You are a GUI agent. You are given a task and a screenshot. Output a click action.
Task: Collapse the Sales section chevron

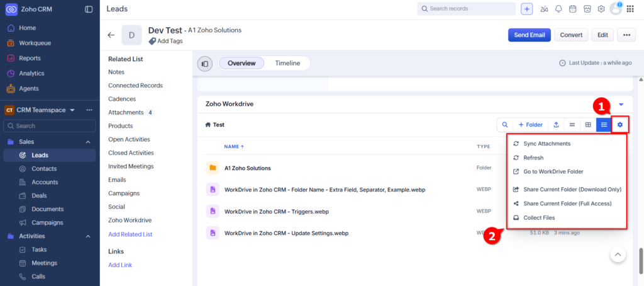click(x=88, y=142)
